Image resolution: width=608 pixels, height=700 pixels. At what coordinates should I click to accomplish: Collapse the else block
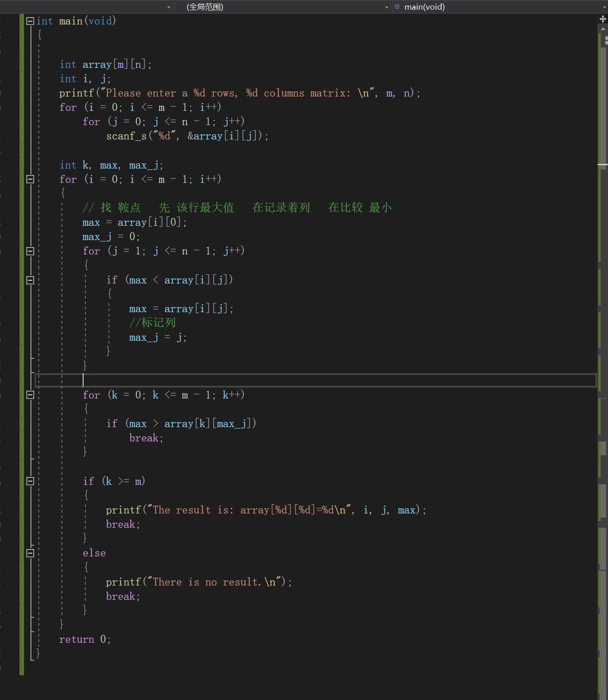click(30, 553)
